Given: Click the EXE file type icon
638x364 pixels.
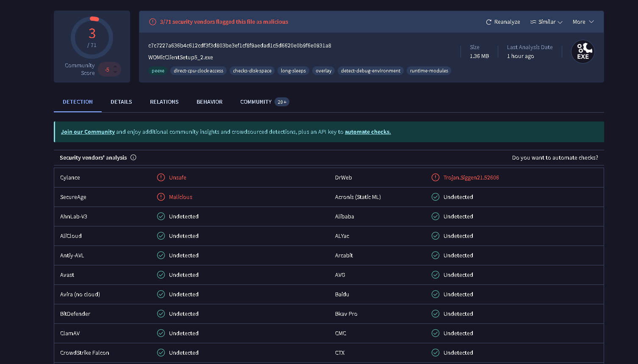Looking at the screenshot, I should click(x=583, y=52).
